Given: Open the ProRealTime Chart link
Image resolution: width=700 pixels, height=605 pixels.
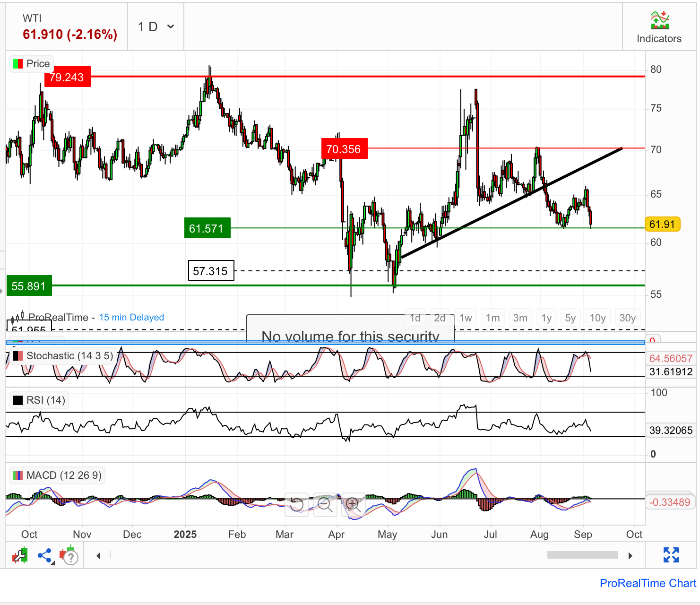Looking at the screenshot, I should (648, 583).
